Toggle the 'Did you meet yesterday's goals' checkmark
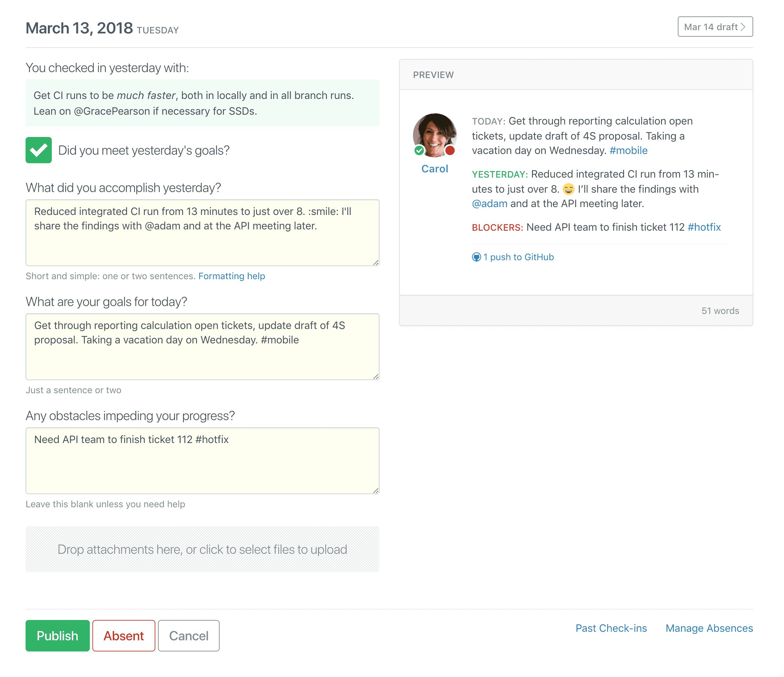The height and width of the screenshot is (677, 784). pyautogui.click(x=38, y=150)
